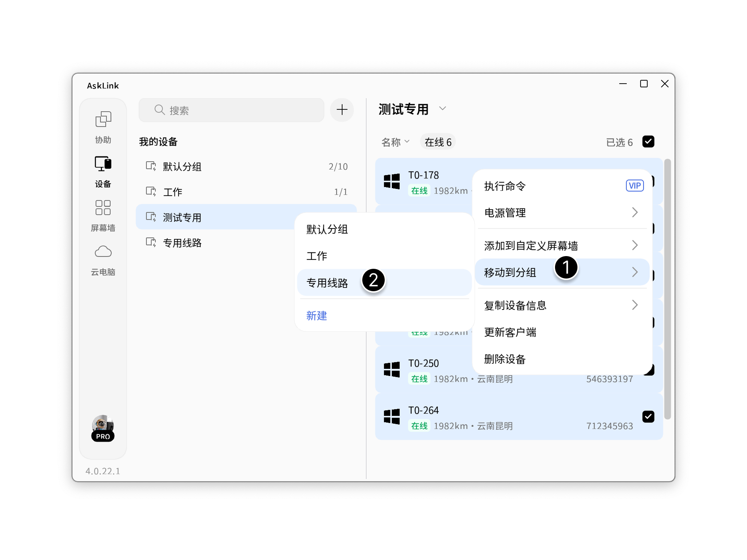Expand the 测试专用 title dropdown
The image size is (747, 560).
[x=443, y=109]
